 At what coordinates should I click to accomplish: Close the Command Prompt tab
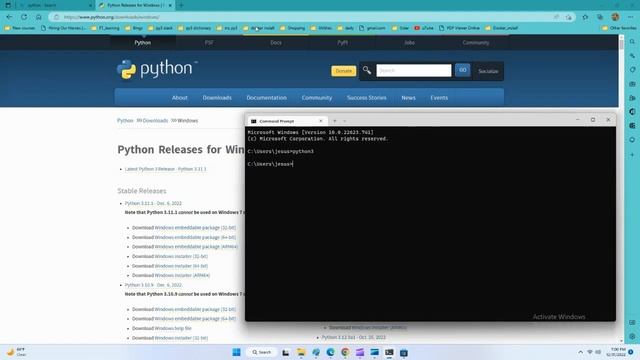click(320, 121)
